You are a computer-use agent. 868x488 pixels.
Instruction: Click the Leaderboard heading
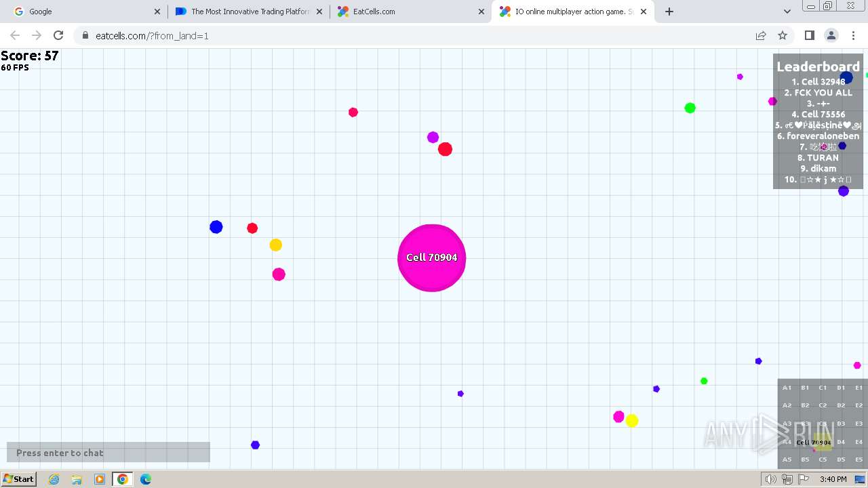click(x=818, y=66)
